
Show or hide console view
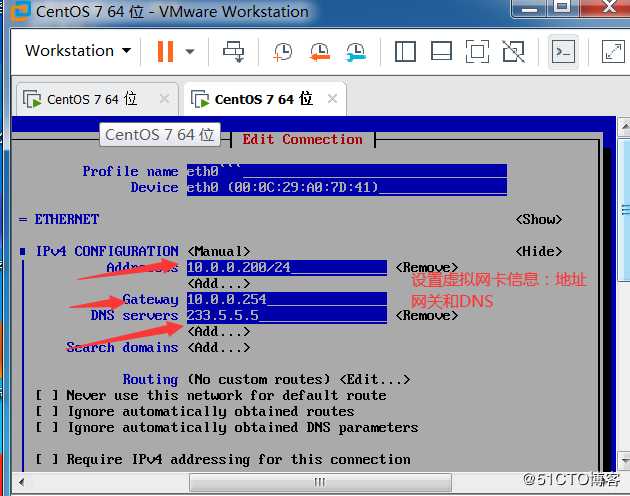[x=563, y=51]
